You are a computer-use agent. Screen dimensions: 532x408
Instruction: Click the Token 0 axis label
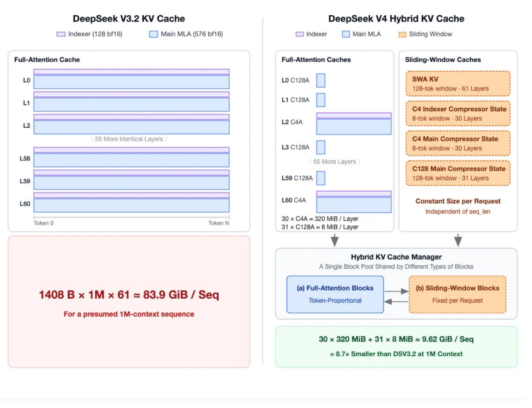pos(43,223)
